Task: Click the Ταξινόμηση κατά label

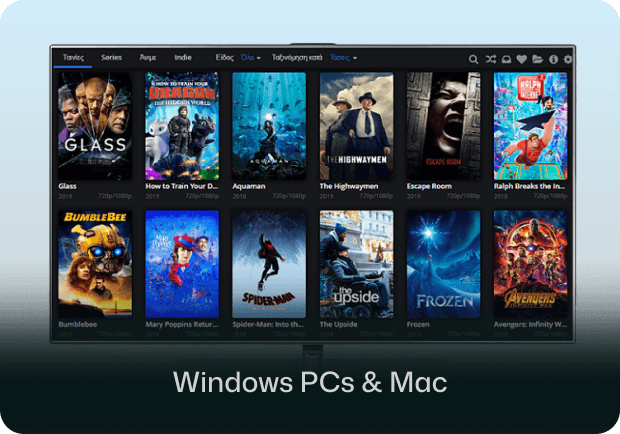Action: tap(297, 58)
